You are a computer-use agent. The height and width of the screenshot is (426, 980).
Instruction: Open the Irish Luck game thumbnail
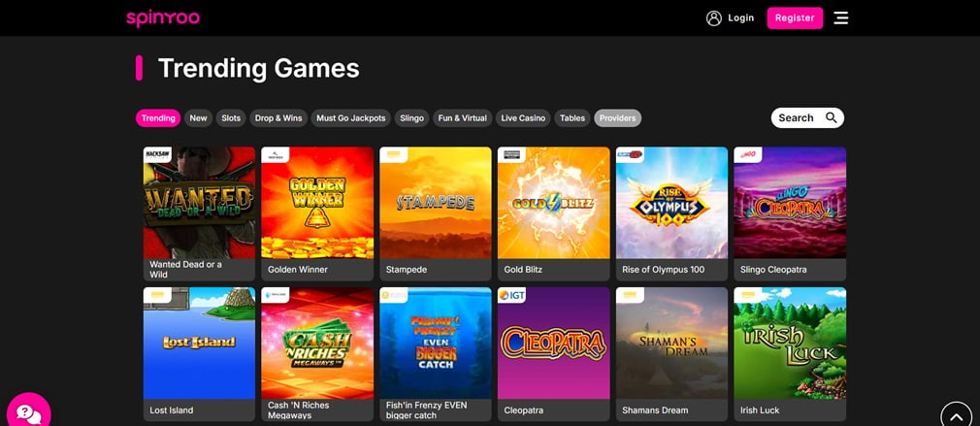tap(790, 343)
